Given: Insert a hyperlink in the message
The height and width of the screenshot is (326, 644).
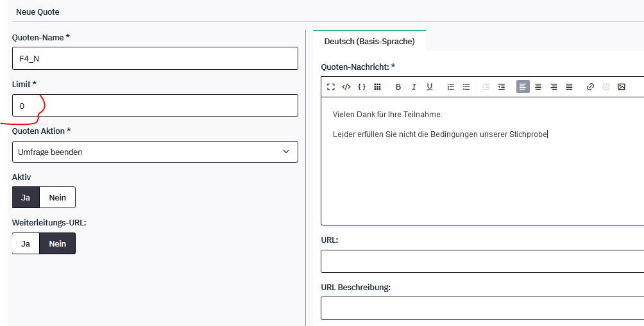Looking at the screenshot, I should 590,86.
